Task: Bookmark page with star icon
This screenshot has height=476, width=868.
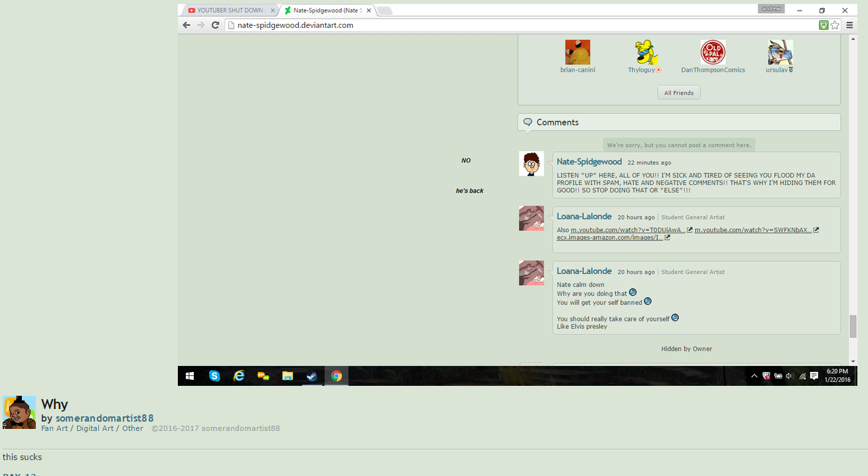Action: pyautogui.click(x=835, y=25)
